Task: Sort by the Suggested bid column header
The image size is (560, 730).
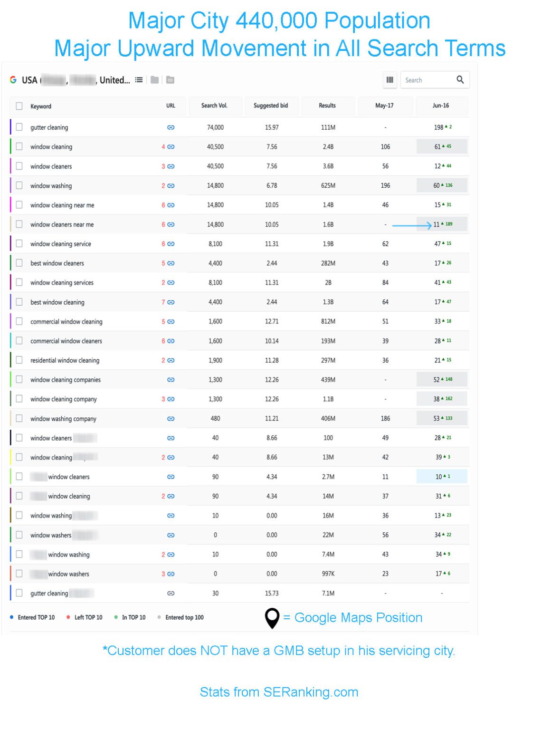Action: (x=271, y=106)
